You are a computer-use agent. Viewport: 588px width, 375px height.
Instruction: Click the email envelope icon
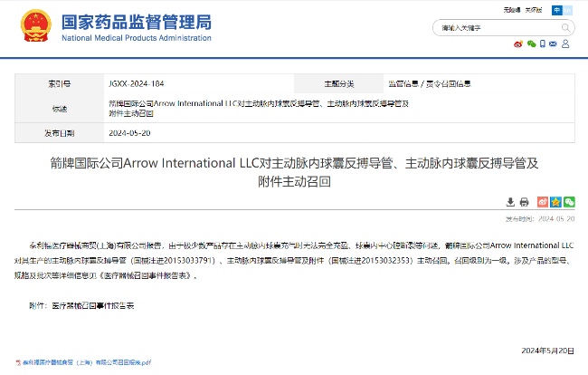(x=555, y=43)
